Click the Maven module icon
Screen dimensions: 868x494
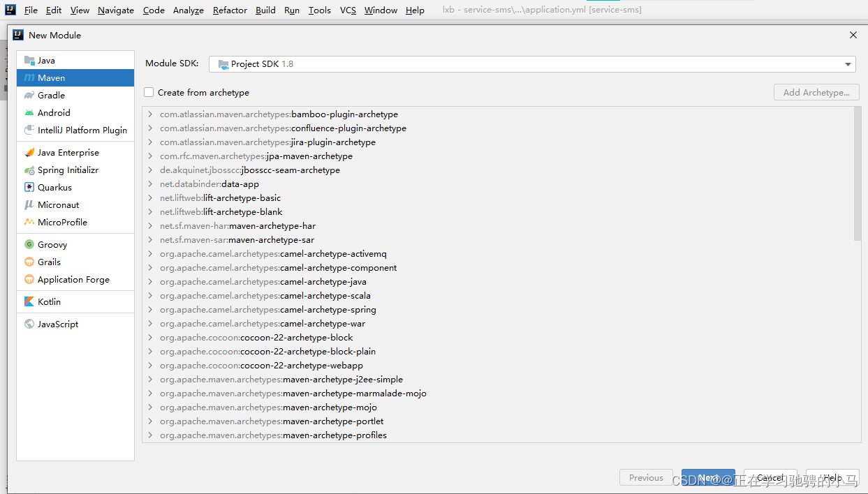pos(29,77)
